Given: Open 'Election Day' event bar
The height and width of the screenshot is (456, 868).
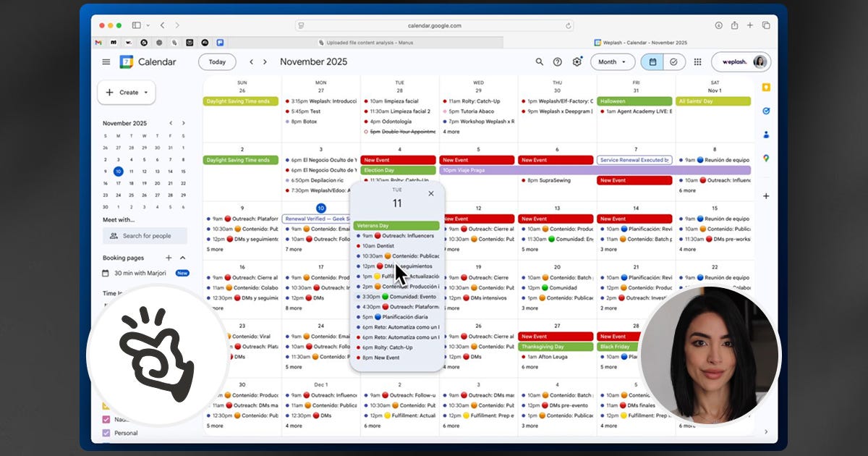Looking at the screenshot, I should 398,170.
